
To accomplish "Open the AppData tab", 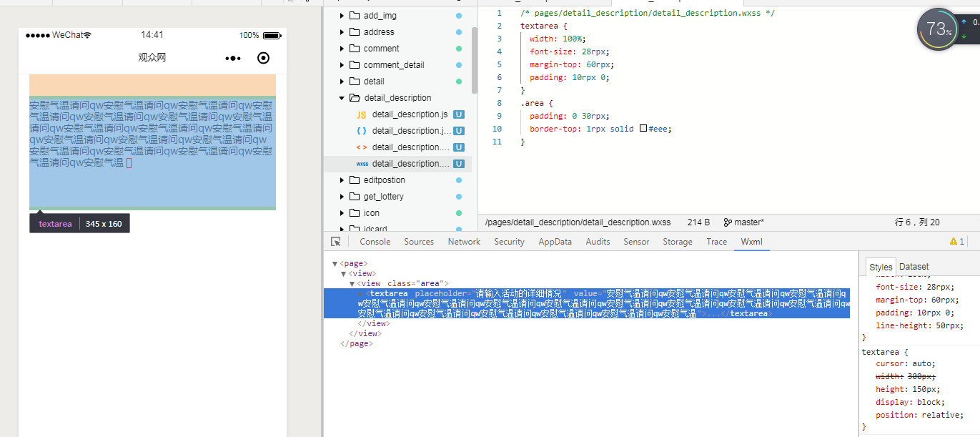I will click(555, 242).
